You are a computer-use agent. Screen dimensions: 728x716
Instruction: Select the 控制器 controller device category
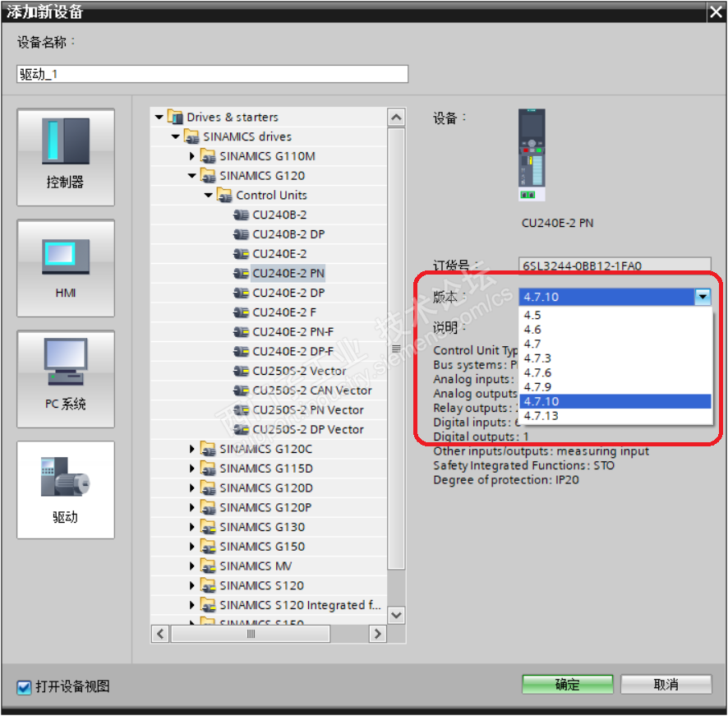point(66,157)
